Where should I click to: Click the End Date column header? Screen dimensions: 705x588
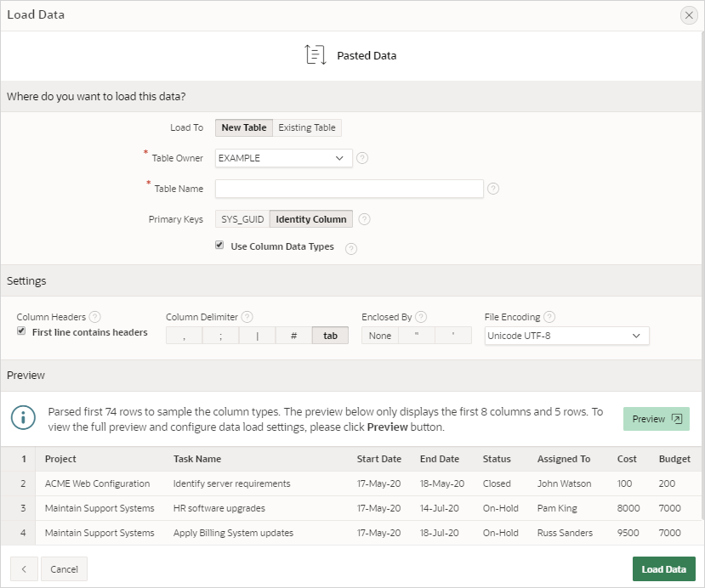(x=440, y=459)
